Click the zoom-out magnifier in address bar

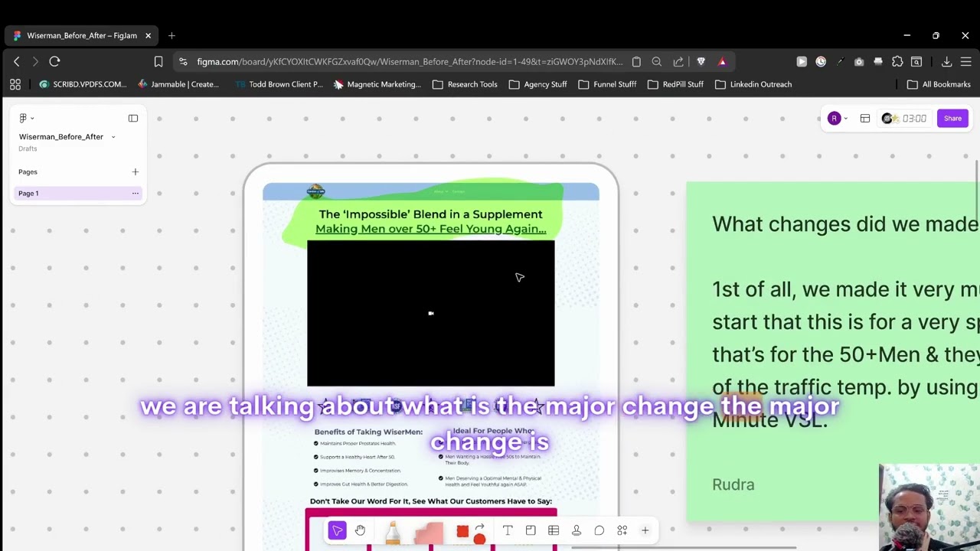click(x=657, y=61)
